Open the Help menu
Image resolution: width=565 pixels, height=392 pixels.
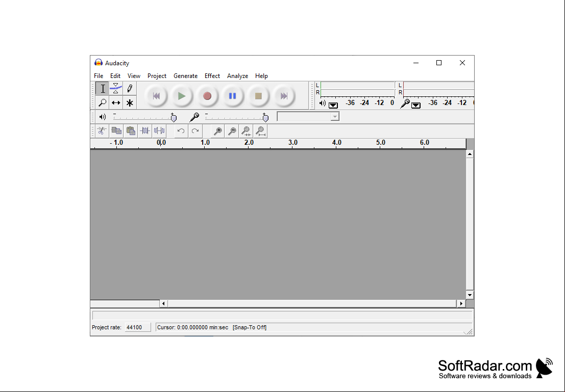point(261,76)
